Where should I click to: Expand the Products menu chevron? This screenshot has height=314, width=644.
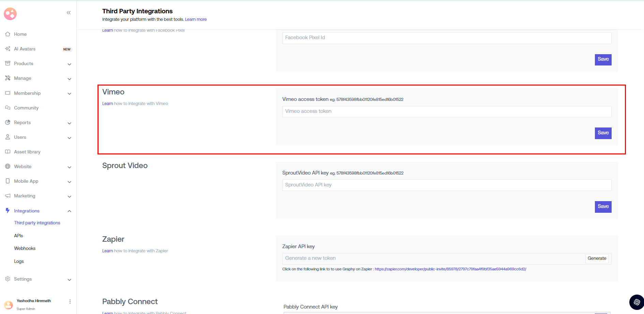pos(70,64)
